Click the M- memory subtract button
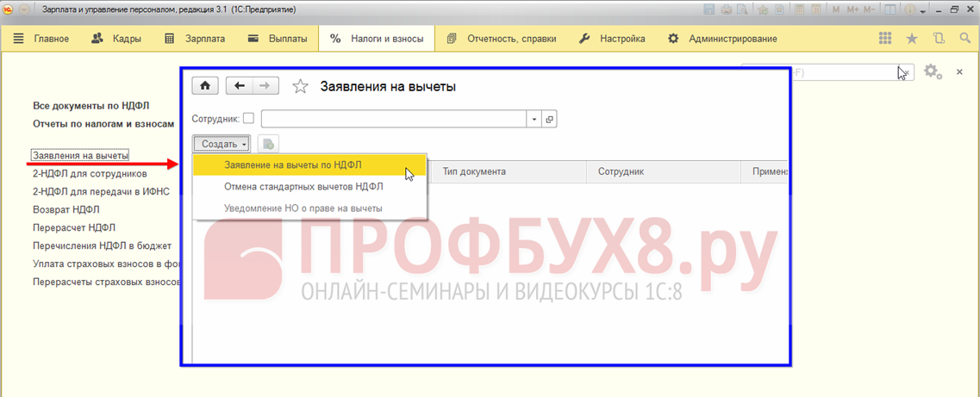Screen dimensions: 980x397 (x=870, y=10)
